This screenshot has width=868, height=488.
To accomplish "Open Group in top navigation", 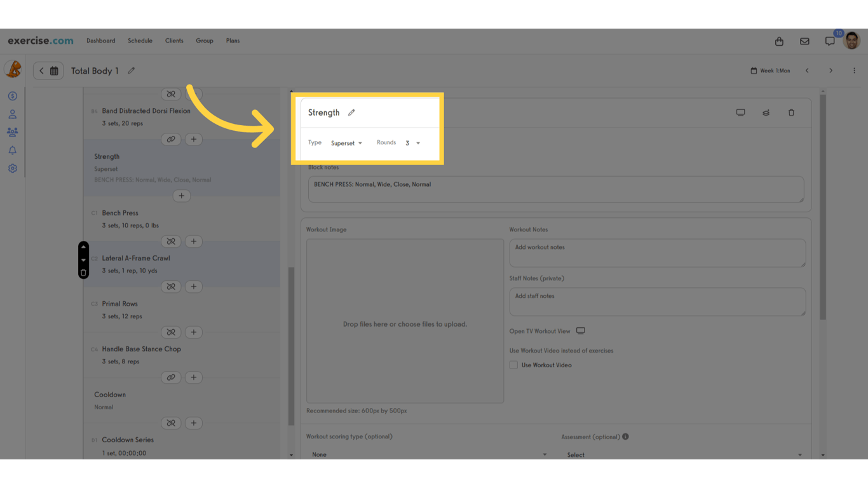I will click(205, 41).
